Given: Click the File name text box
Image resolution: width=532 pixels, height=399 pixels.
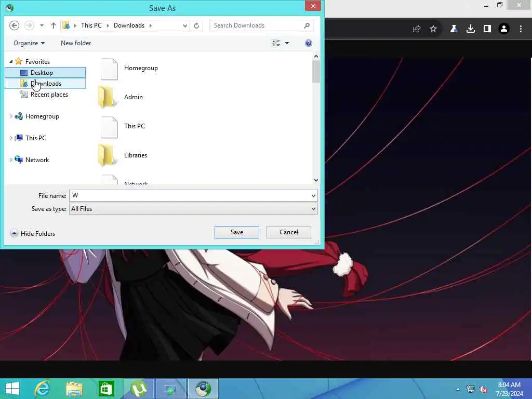Looking at the screenshot, I should [x=189, y=195].
